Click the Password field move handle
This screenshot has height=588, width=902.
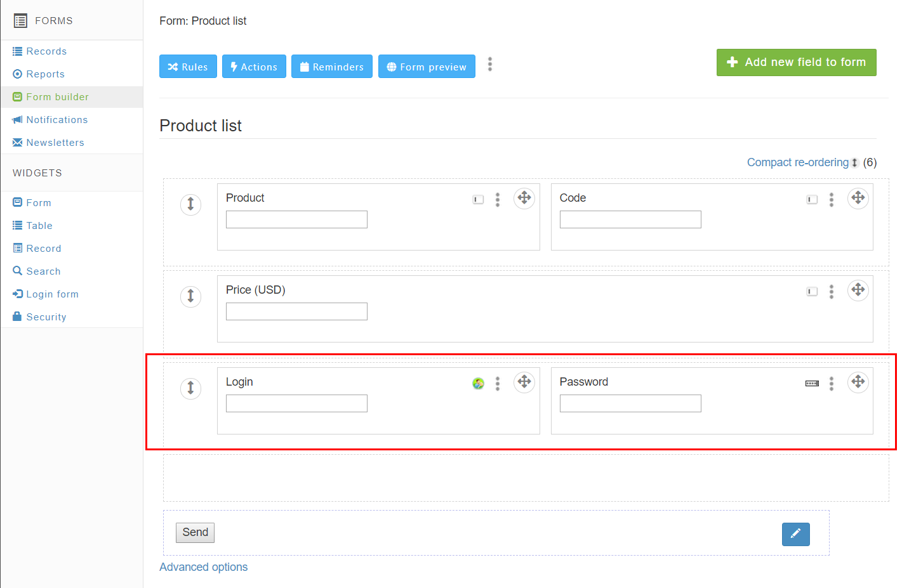pyautogui.click(x=858, y=382)
